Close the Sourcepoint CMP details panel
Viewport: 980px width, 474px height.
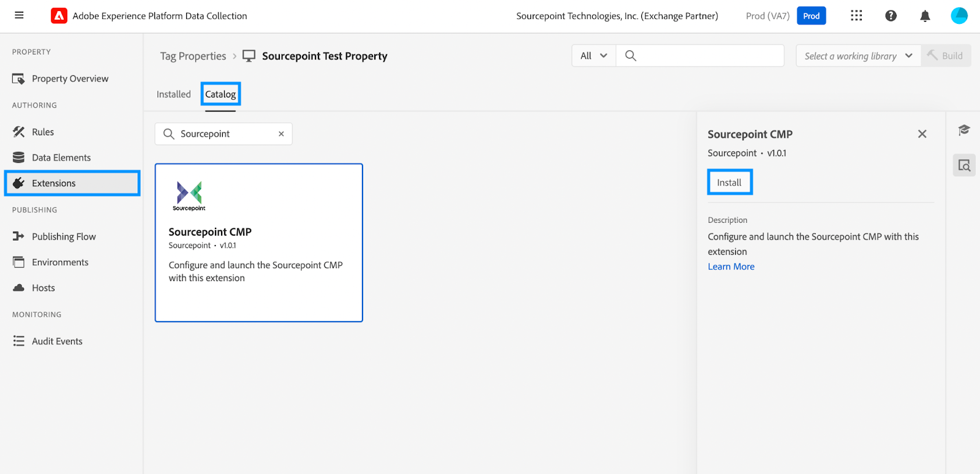click(922, 134)
